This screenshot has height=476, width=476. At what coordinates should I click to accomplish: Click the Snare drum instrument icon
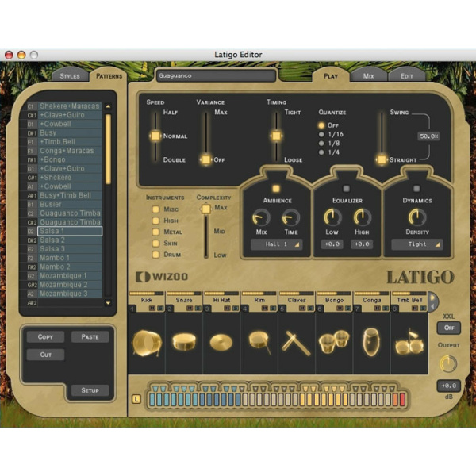[184, 342]
